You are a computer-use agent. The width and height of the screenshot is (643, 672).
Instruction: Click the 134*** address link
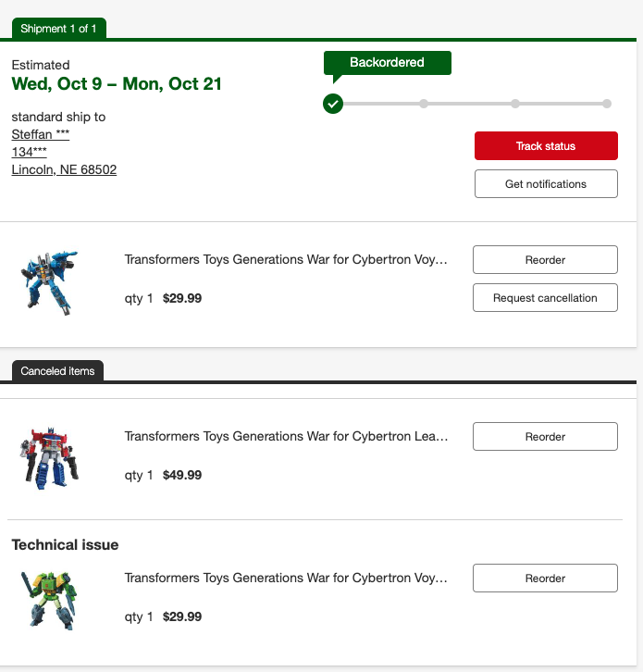[30, 152]
